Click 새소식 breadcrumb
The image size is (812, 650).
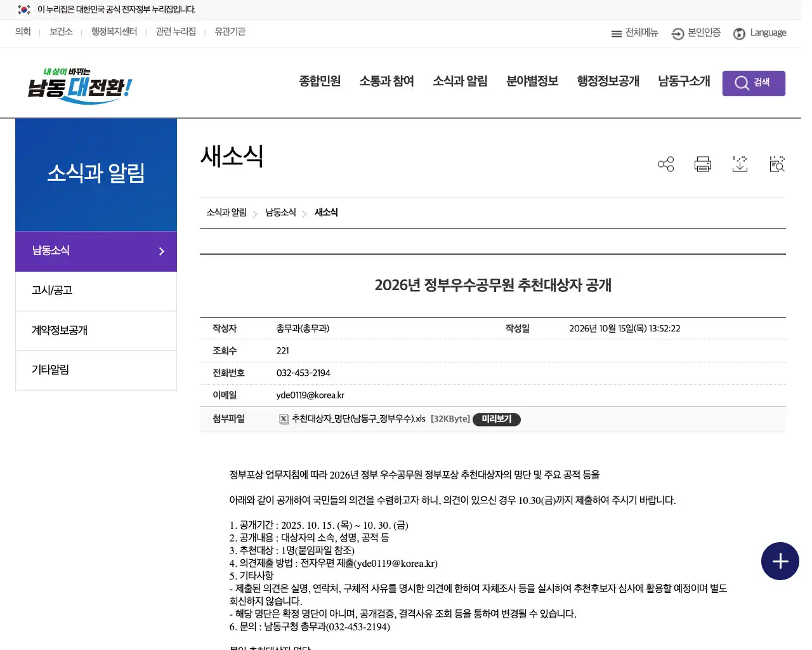coord(326,213)
